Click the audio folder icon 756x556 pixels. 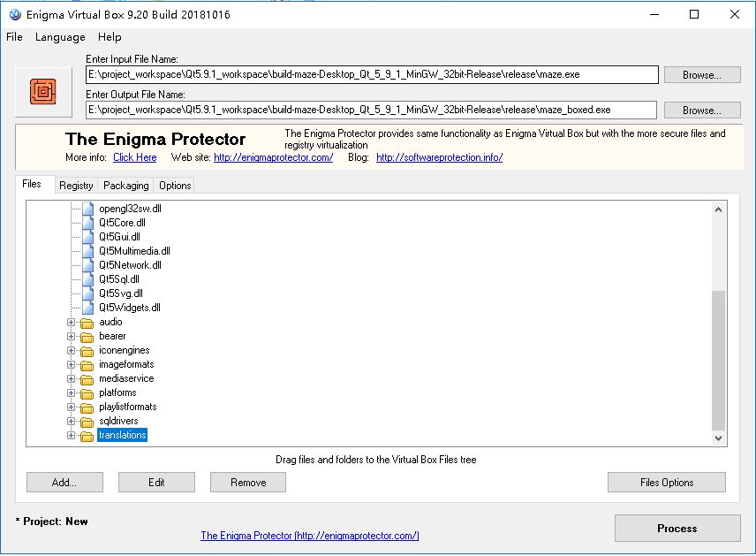tap(86, 322)
